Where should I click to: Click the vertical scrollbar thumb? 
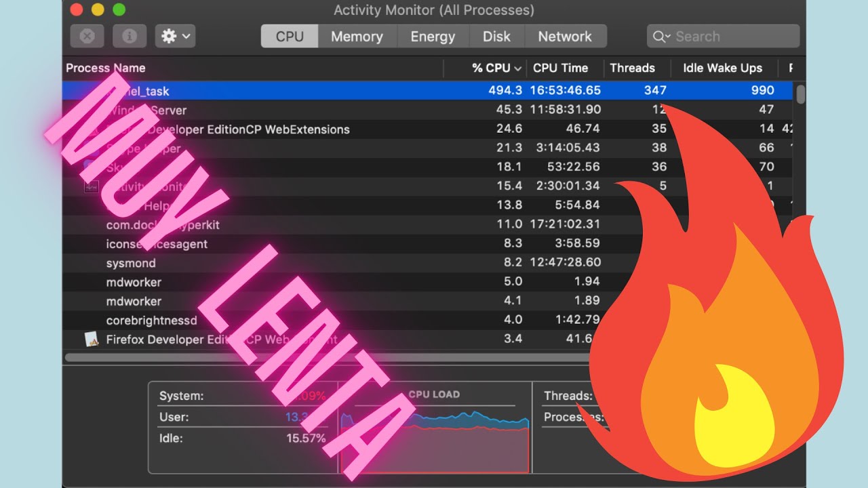[801, 94]
